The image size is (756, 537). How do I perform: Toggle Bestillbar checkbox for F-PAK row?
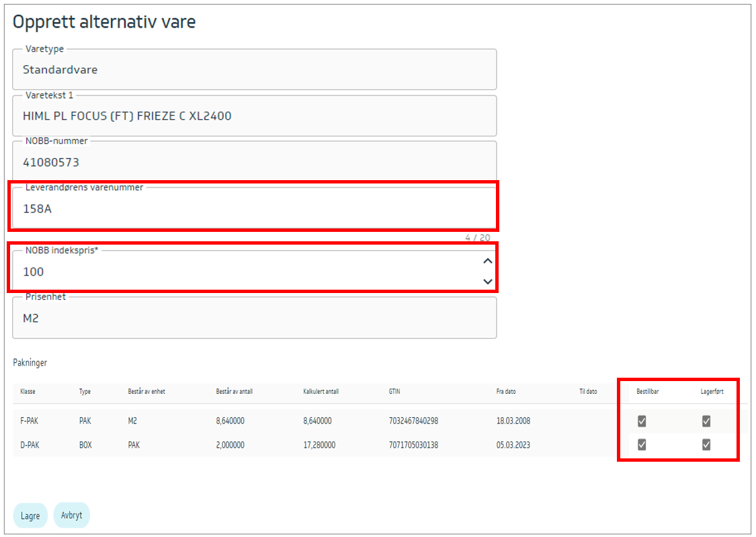tap(642, 421)
